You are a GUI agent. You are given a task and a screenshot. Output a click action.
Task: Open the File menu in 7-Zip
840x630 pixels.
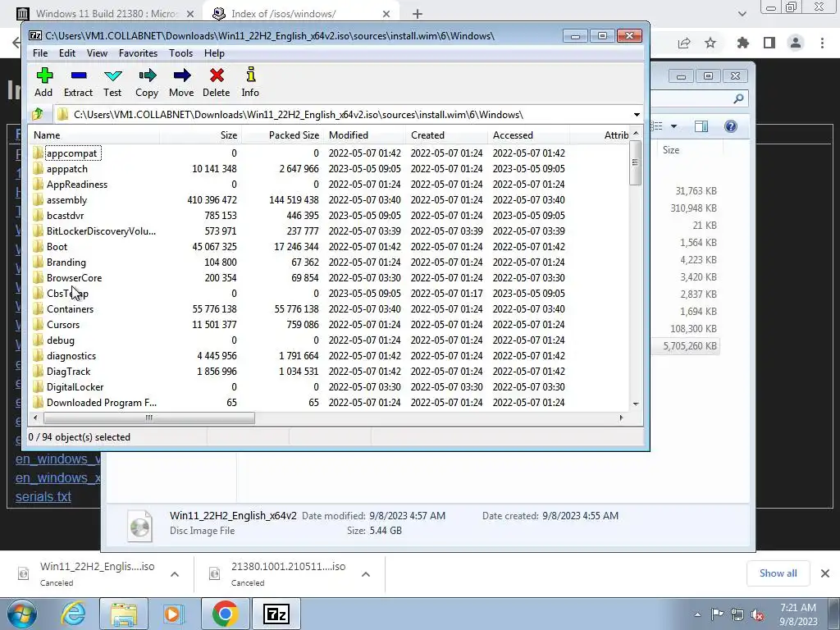[40, 53]
